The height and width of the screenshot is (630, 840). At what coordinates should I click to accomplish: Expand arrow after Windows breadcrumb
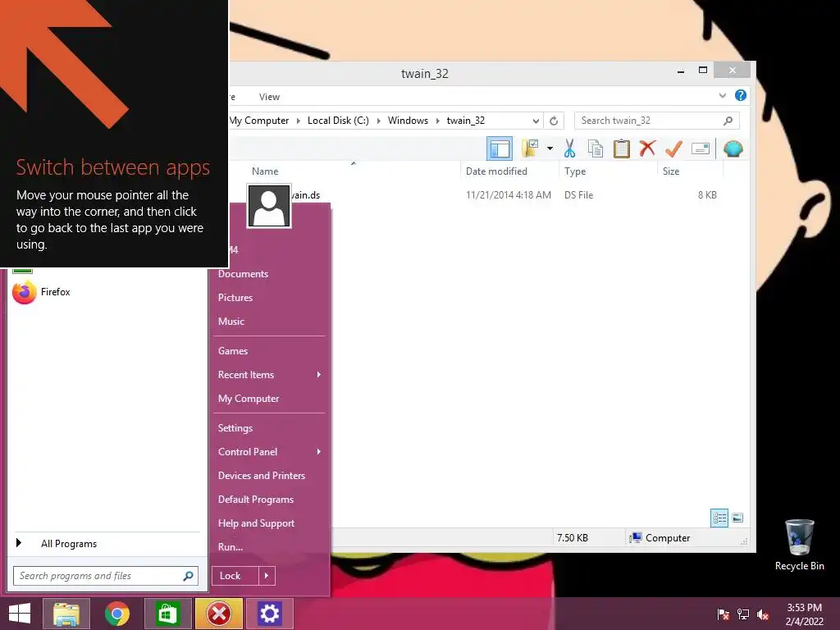coord(437,121)
